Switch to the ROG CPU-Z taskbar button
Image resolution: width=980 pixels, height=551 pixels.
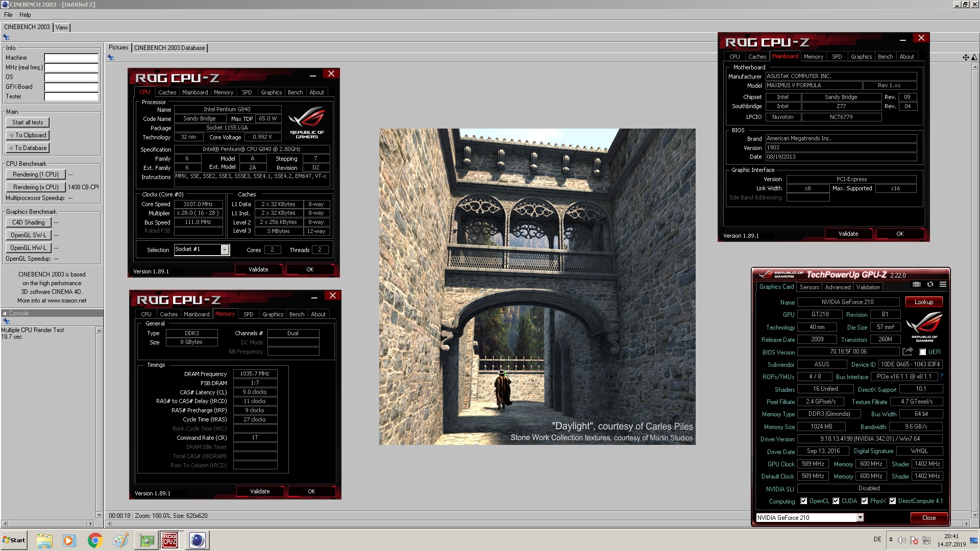point(170,540)
